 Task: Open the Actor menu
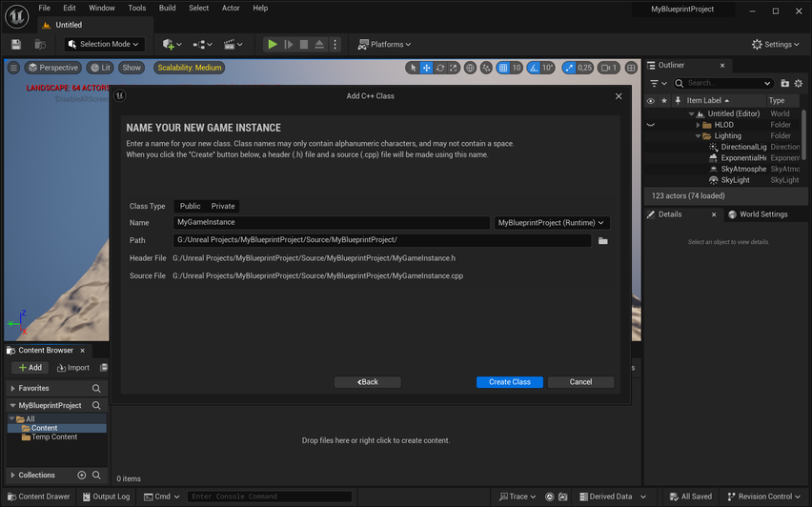point(231,9)
